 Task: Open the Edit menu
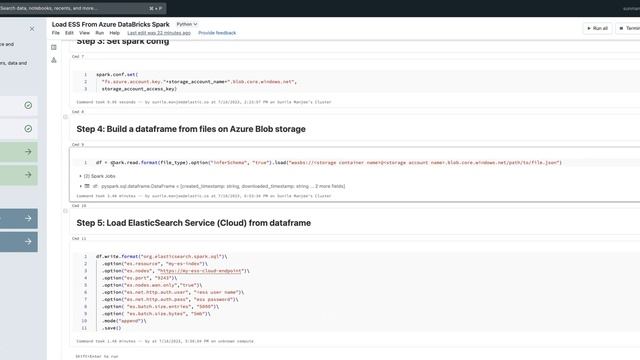69,33
